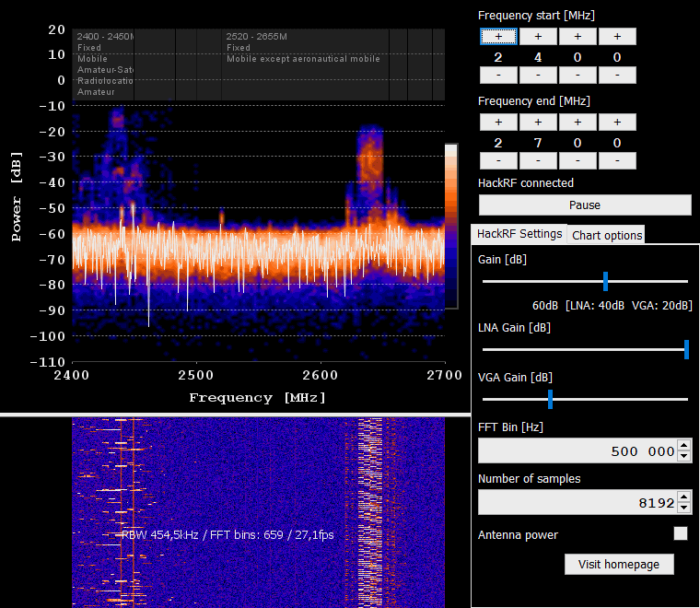This screenshot has height=608, width=700.
Task: Click the 2520 - 2655M allocation label
Action: [x=256, y=37]
